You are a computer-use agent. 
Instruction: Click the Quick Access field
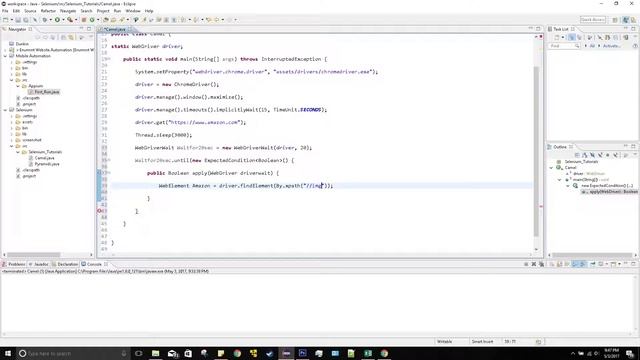[x=593, y=20]
